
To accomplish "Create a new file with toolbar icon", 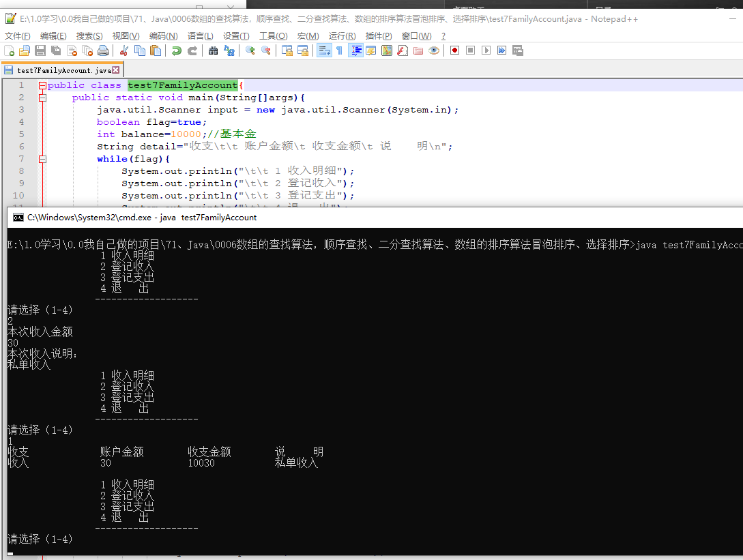I will (9, 50).
